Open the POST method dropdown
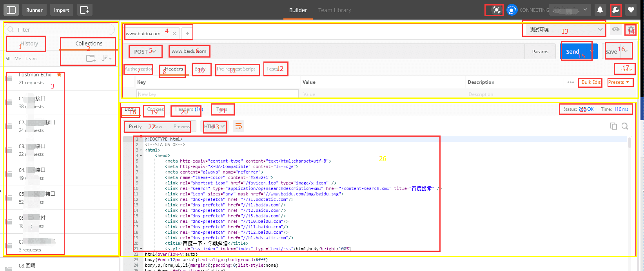Image resolution: width=644 pixels, height=271 pixels. (x=145, y=51)
